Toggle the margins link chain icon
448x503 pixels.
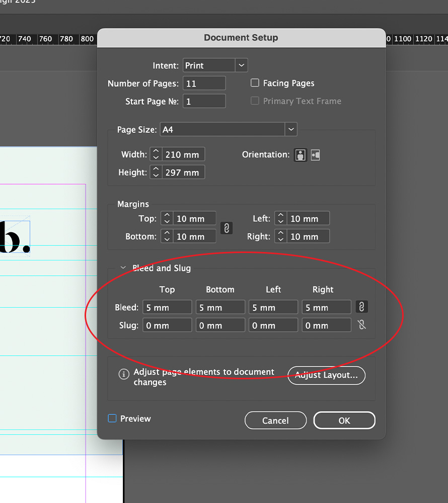coord(227,228)
